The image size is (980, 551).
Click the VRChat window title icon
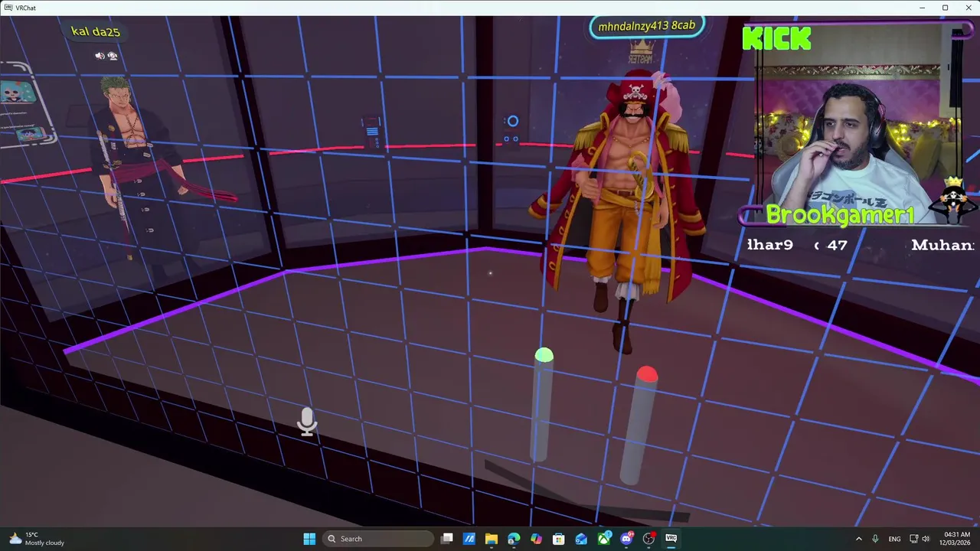tap(8, 8)
